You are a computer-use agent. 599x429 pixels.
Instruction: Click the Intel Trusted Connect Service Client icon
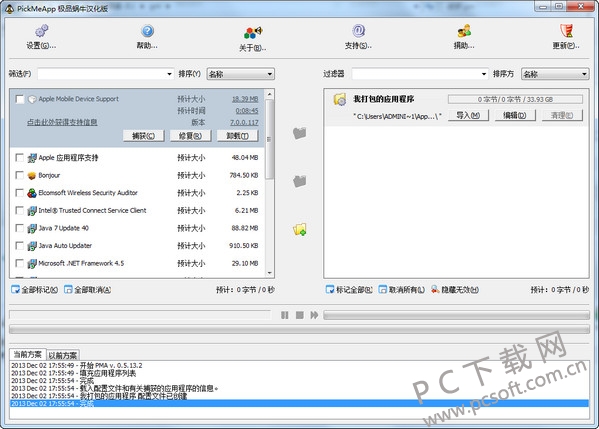pos(32,210)
